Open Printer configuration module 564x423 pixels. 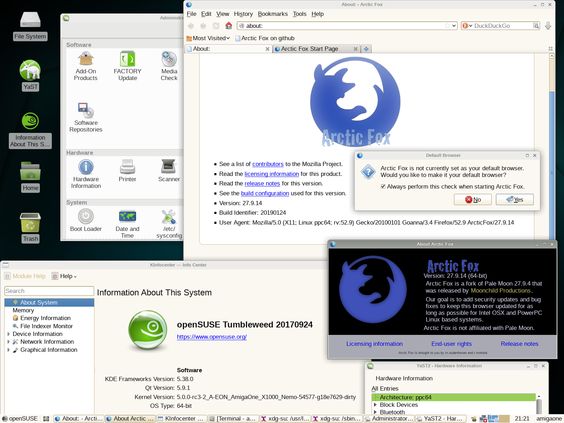click(127, 170)
